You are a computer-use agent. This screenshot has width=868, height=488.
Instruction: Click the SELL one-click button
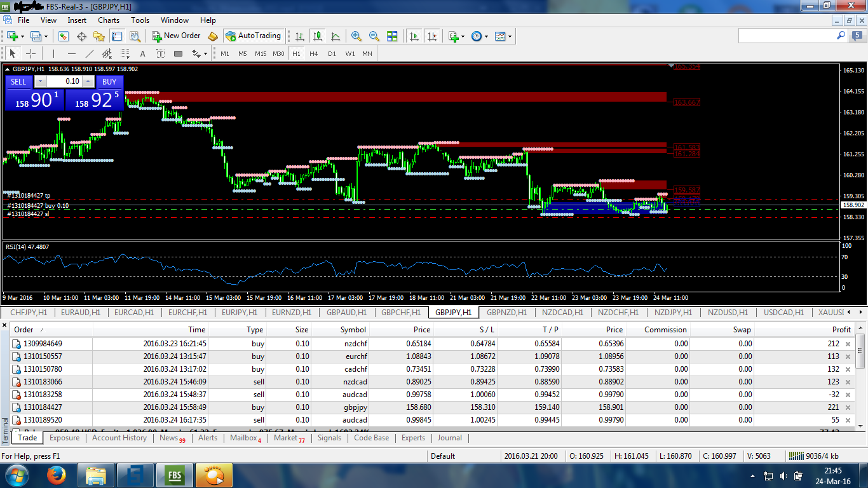click(x=18, y=81)
